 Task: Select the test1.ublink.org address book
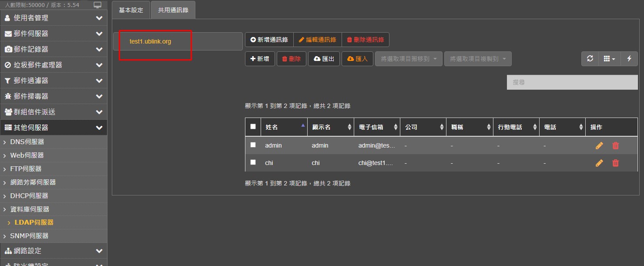click(x=150, y=41)
